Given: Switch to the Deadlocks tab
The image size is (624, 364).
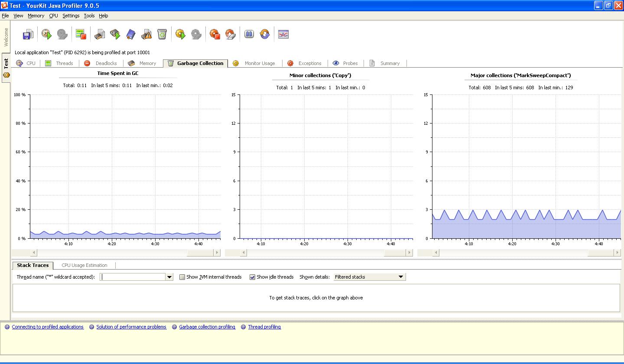Looking at the screenshot, I should (101, 63).
